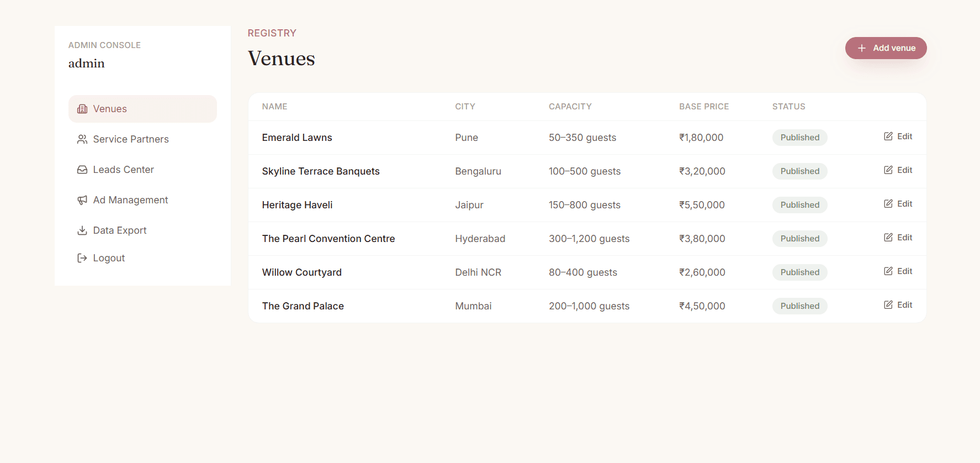Screen dimensions: 980x463
Task: Edit the Skyline Terrace Banquets venue
Action: pos(898,170)
